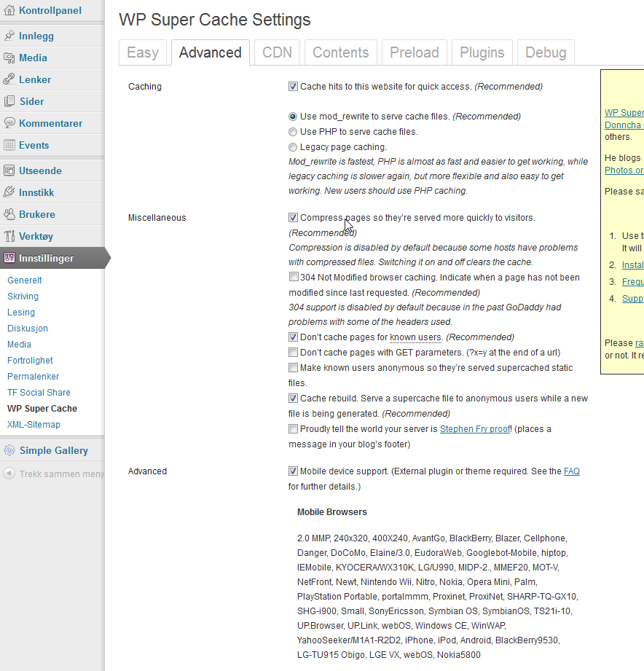
Task: Toggle Mobile device support checkbox
Action: [293, 471]
